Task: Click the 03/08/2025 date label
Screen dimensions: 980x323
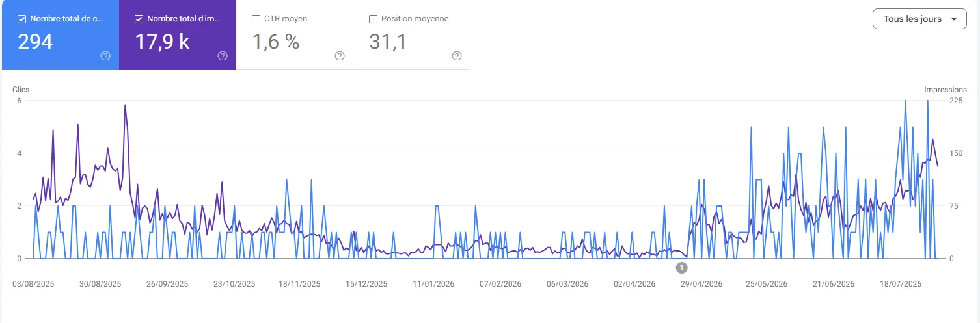Action: [33, 284]
